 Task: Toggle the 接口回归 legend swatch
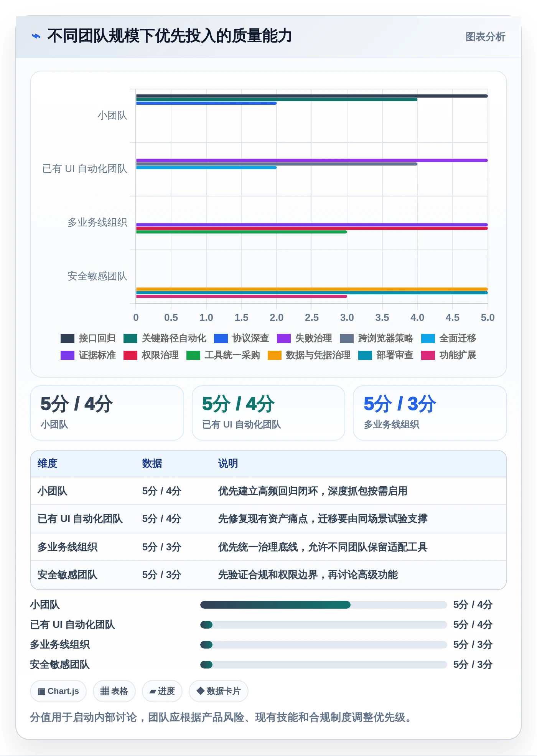68,338
